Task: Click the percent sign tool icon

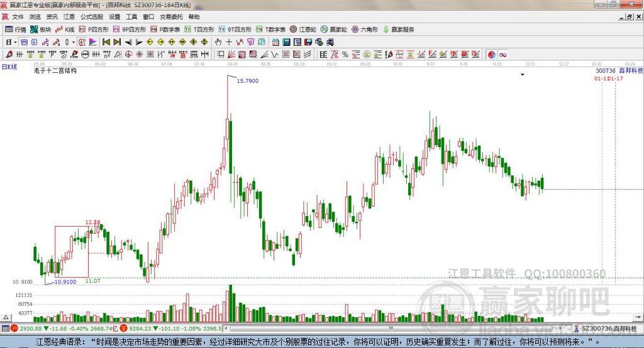Action: pyautogui.click(x=345, y=55)
